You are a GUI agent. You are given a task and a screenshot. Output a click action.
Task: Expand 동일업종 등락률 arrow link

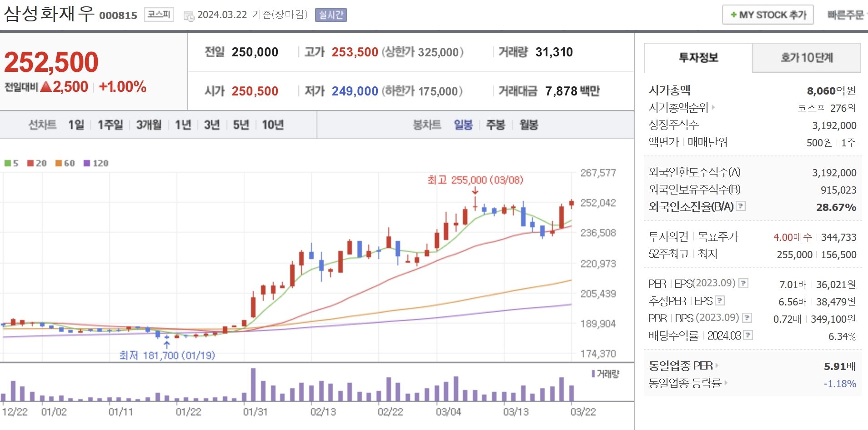pos(726,383)
